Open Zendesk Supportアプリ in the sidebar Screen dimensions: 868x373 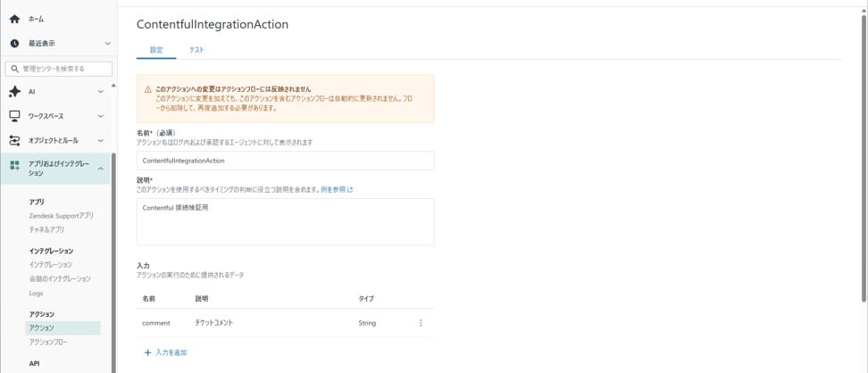(x=61, y=216)
